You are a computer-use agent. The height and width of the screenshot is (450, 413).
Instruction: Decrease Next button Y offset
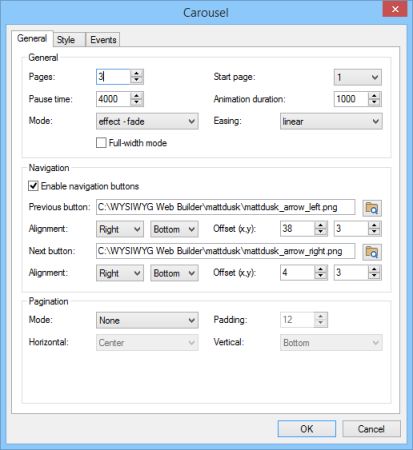tap(374, 276)
